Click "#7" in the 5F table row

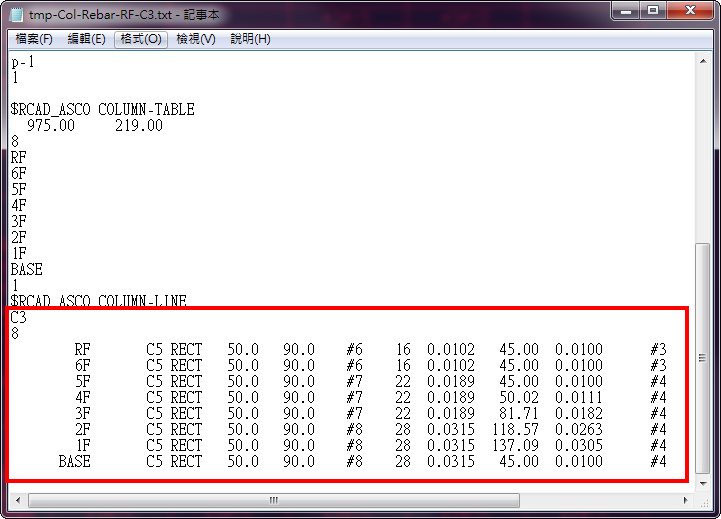(355, 382)
